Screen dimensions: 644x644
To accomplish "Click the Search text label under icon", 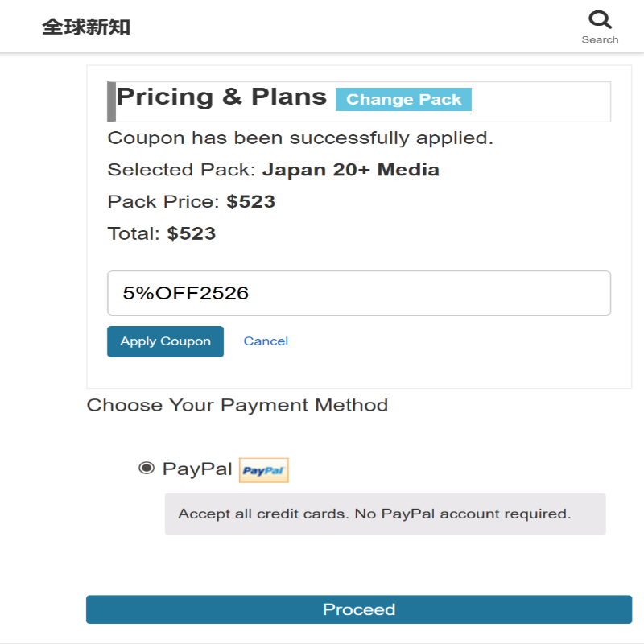I will (x=600, y=39).
